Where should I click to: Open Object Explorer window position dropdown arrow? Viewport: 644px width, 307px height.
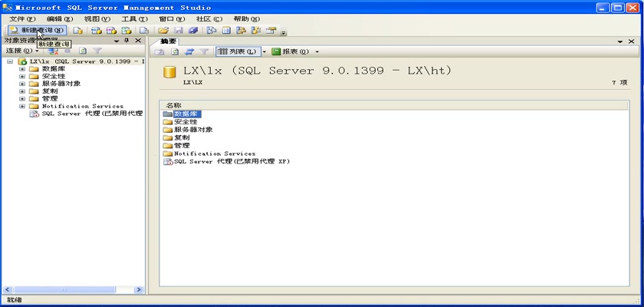(117, 41)
